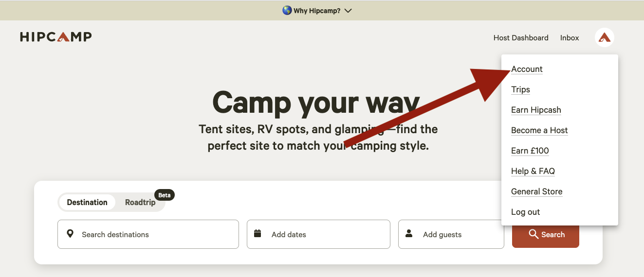The image size is (644, 277).
Task: Click the Hipcamp logo
Action: tap(56, 37)
